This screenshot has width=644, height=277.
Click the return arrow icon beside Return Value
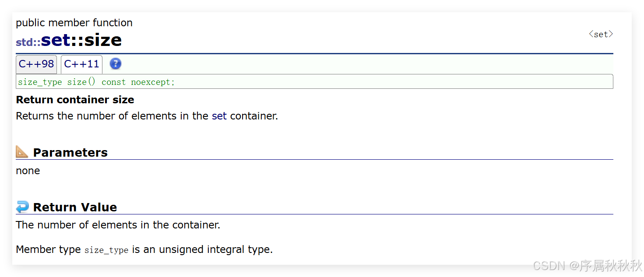point(22,207)
